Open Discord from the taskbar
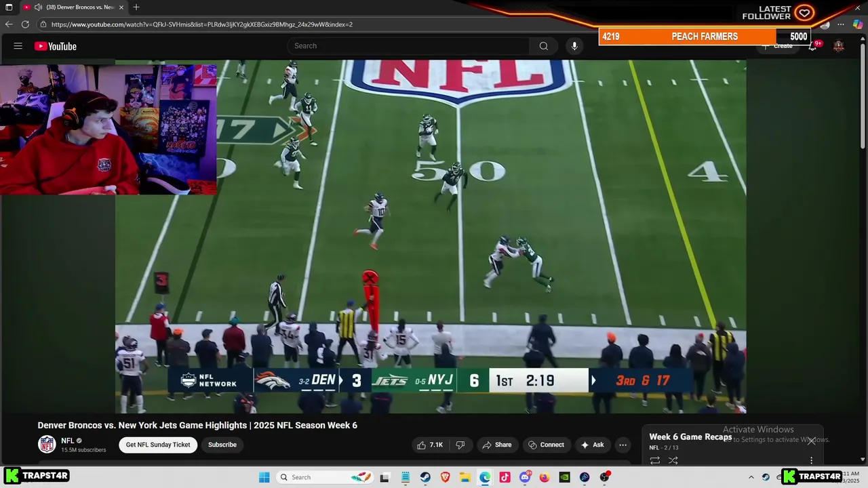Viewport: 868px width, 488px height. (x=525, y=477)
